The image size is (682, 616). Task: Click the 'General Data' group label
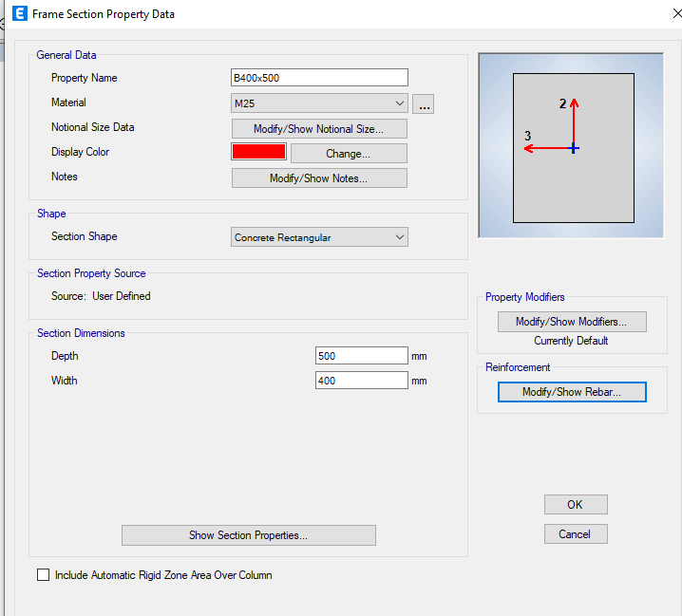pos(66,55)
